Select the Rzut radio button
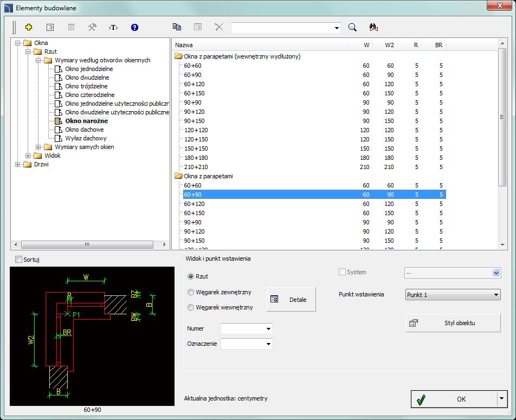The height and width of the screenshot is (420, 516). (x=191, y=276)
